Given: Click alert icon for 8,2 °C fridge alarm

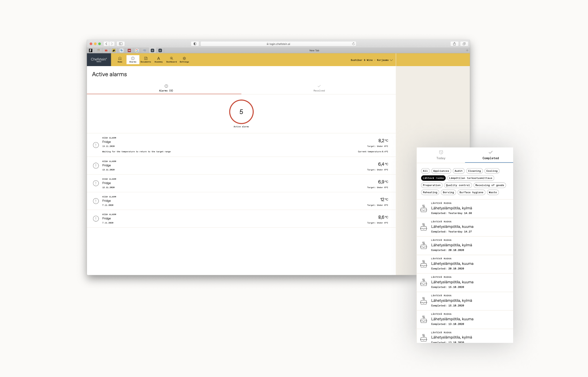Looking at the screenshot, I should pos(96,145).
